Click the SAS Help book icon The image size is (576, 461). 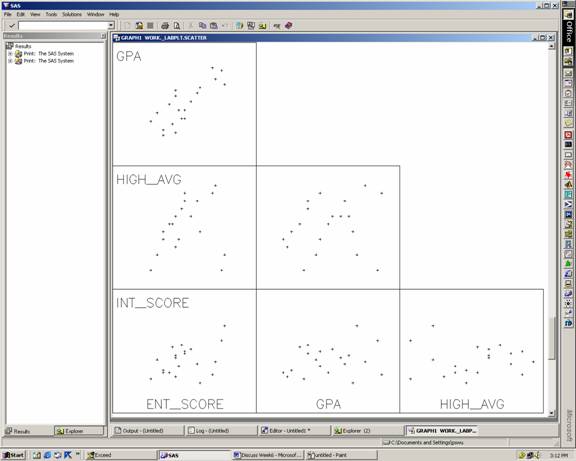pos(289,25)
